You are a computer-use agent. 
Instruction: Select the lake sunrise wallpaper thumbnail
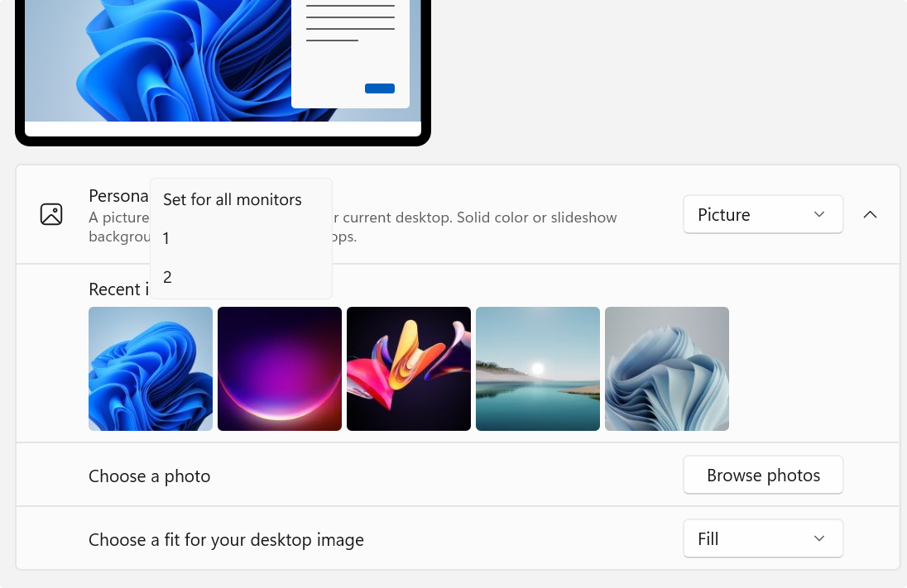click(537, 369)
